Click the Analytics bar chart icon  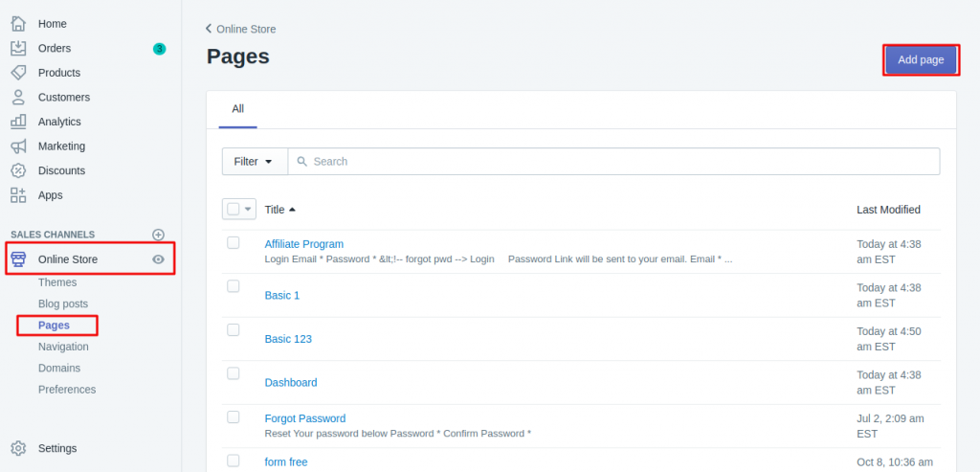(18, 122)
